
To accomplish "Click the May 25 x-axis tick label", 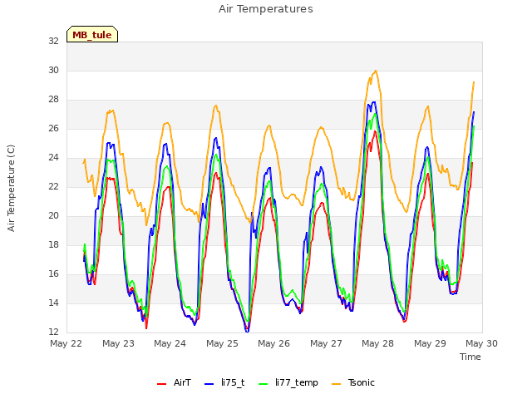I will pyautogui.click(x=222, y=343).
